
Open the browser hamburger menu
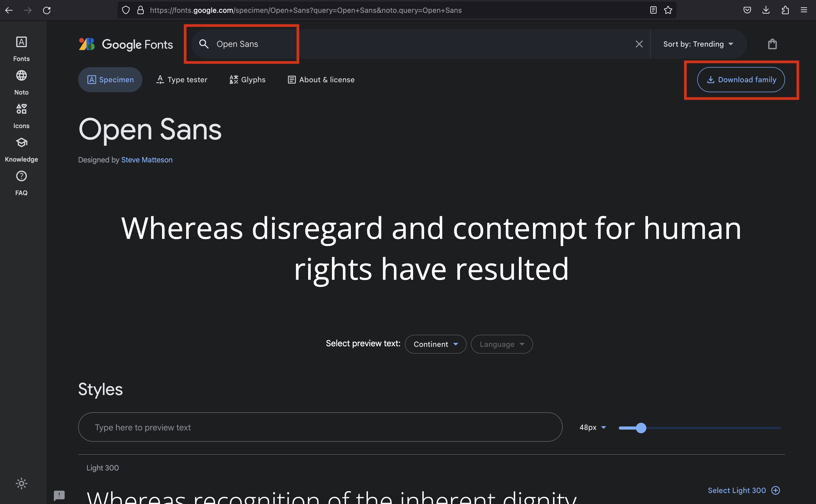(804, 10)
